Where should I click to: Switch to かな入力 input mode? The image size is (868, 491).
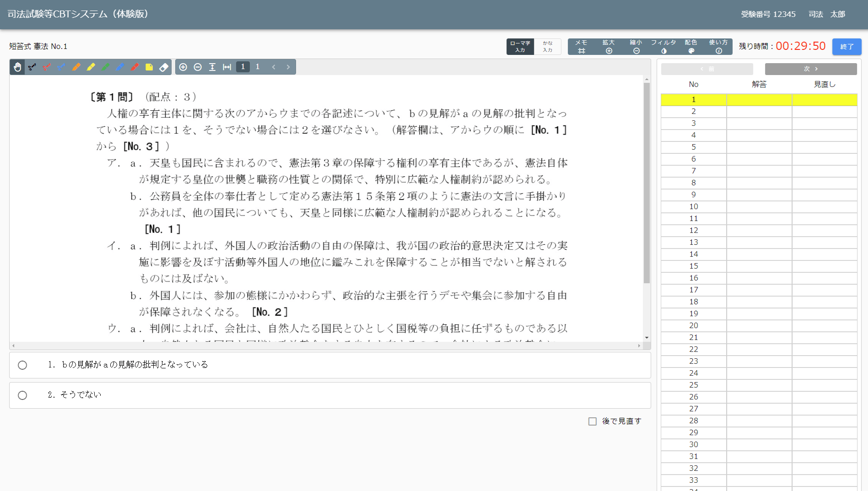pos(548,47)
